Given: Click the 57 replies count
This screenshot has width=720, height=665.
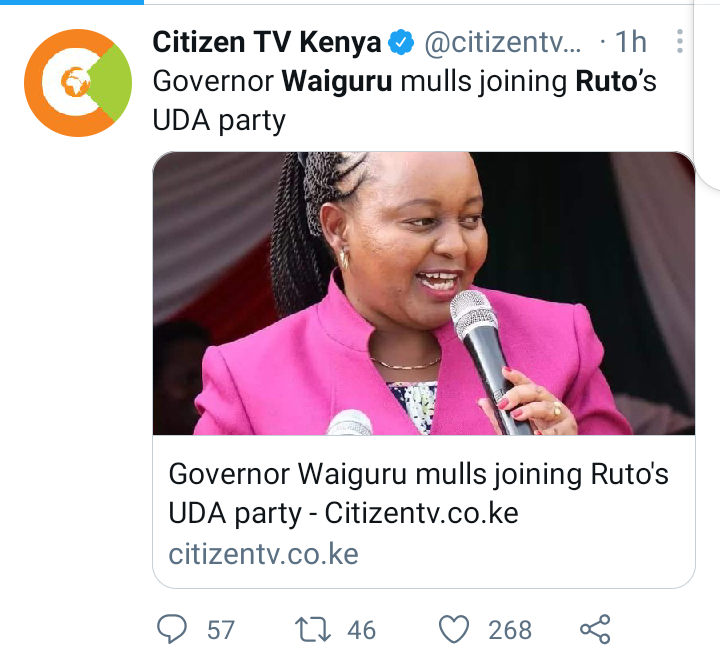Looking at the screenshot, I should [221, 630].
